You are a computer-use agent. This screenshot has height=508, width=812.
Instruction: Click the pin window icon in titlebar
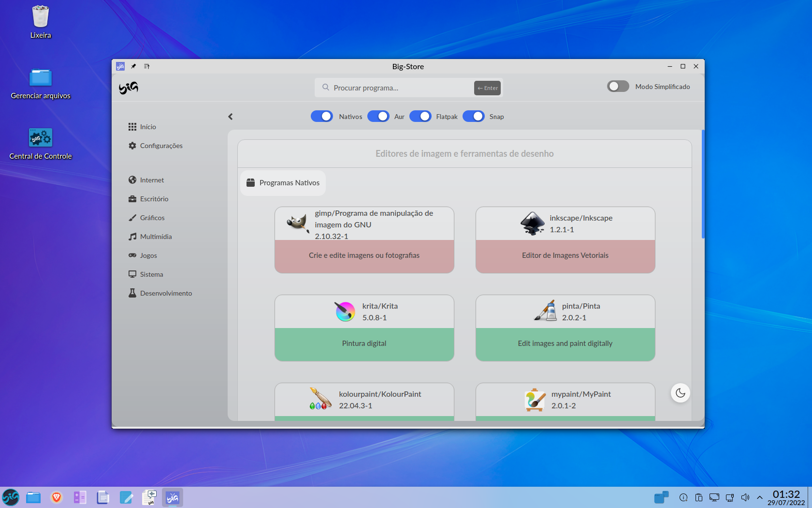[x=133, y=66]
